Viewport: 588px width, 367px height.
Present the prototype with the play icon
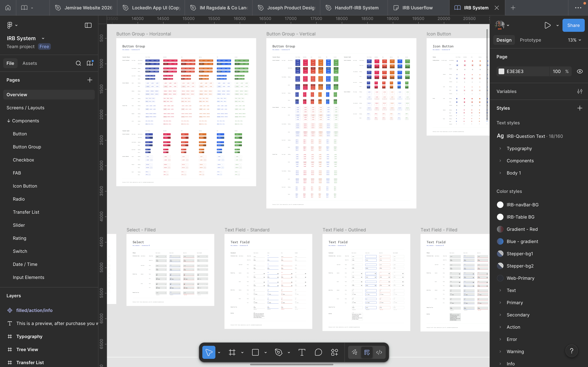pyautogui.click(x=547, y=25)
